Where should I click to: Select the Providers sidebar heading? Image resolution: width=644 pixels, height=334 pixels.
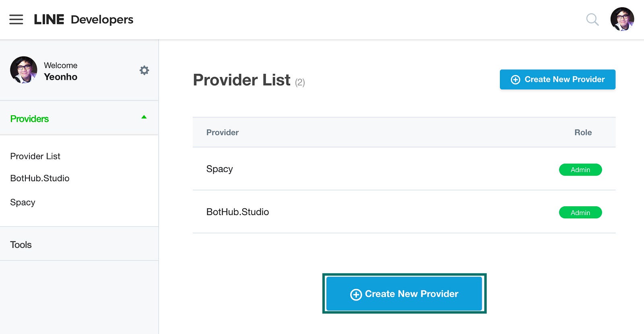(x=29, y=119)
